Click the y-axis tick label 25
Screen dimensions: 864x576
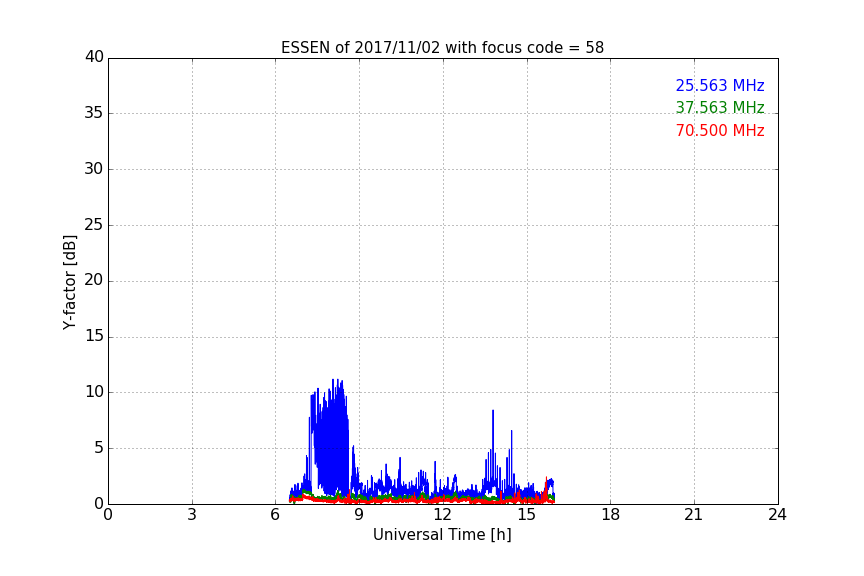(94, 225)
